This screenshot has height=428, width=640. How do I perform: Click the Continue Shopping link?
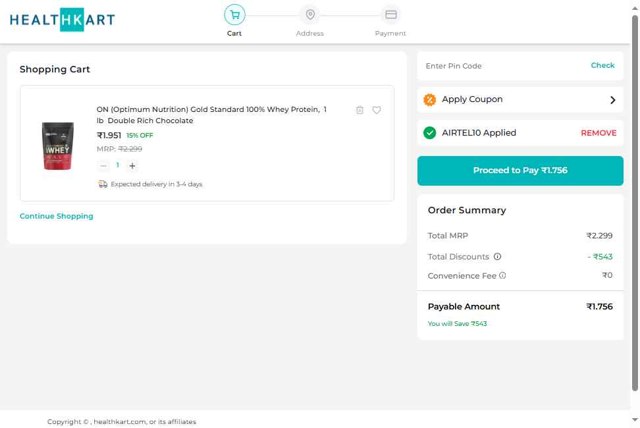[56, 216]
